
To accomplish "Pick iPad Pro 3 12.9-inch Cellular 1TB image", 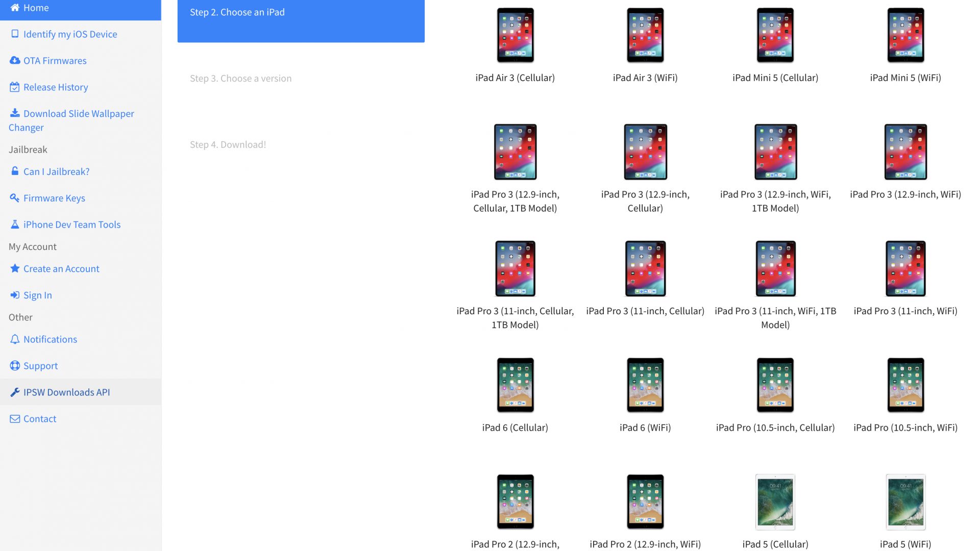I will [x=515, y=152].
